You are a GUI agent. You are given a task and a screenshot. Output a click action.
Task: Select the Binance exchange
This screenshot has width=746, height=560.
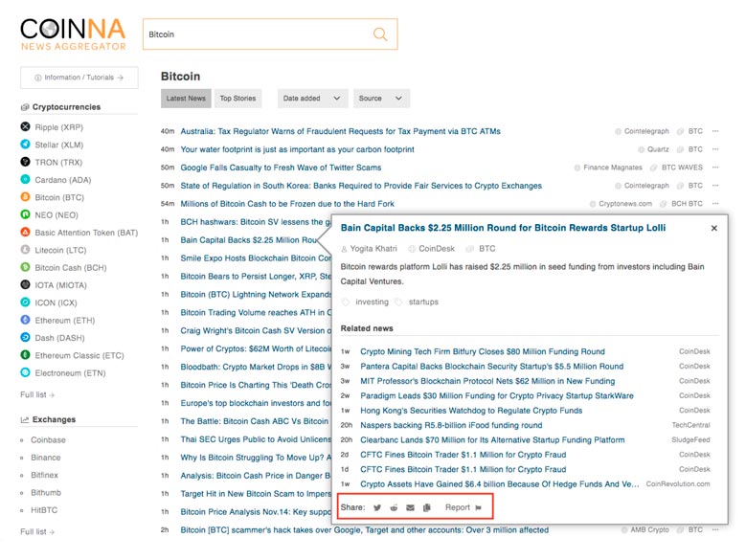46,458
